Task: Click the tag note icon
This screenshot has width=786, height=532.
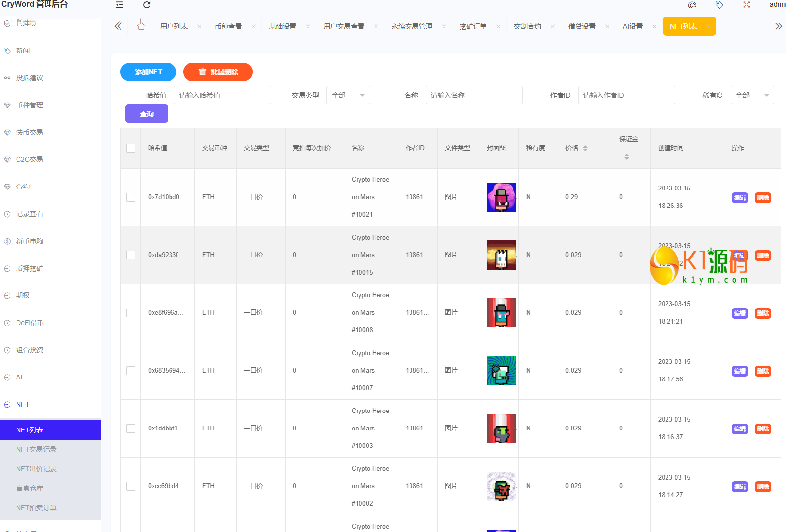Action: [x=719, y=5]
